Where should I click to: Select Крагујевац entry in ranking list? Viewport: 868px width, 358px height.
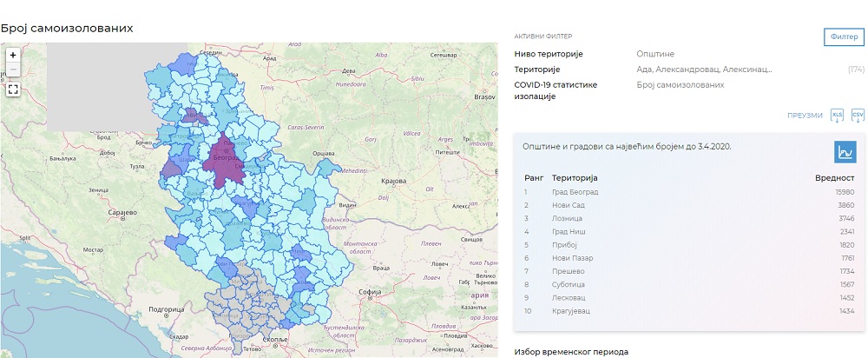pyautogui.click(x=689, y=311)
